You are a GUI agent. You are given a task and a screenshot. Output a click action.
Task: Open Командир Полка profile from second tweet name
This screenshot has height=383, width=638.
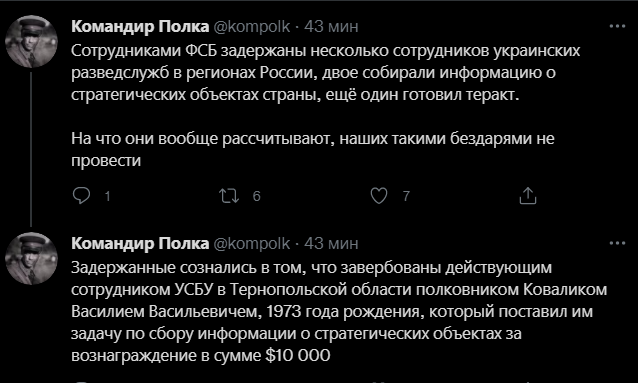tap(140, 243)
